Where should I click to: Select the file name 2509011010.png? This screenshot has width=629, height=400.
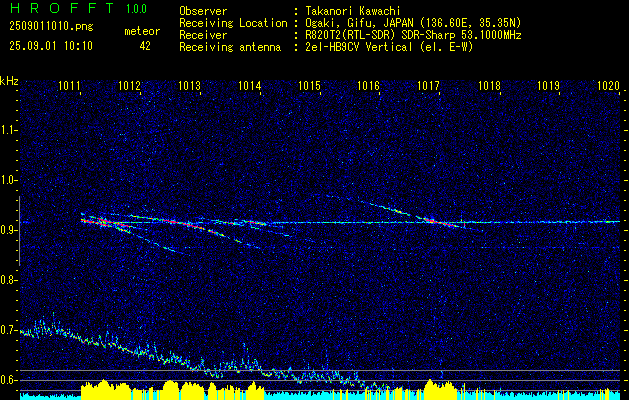(51, 27)
